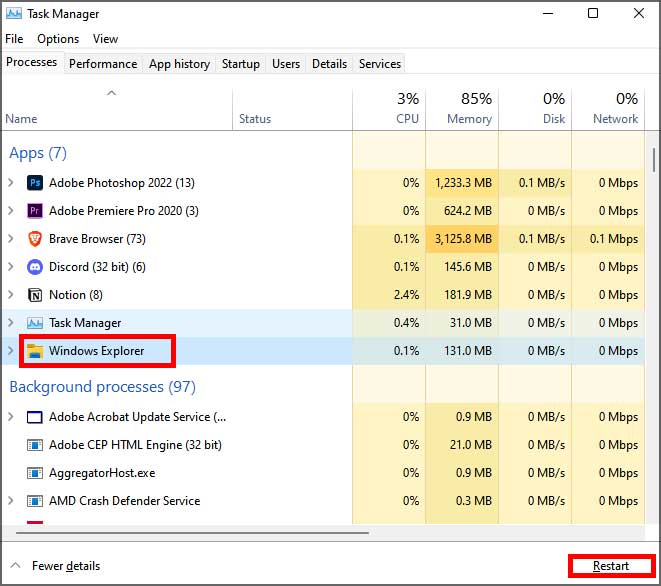Click Adobe CEP's 21.0 MB memory cell

pos(462,445)
